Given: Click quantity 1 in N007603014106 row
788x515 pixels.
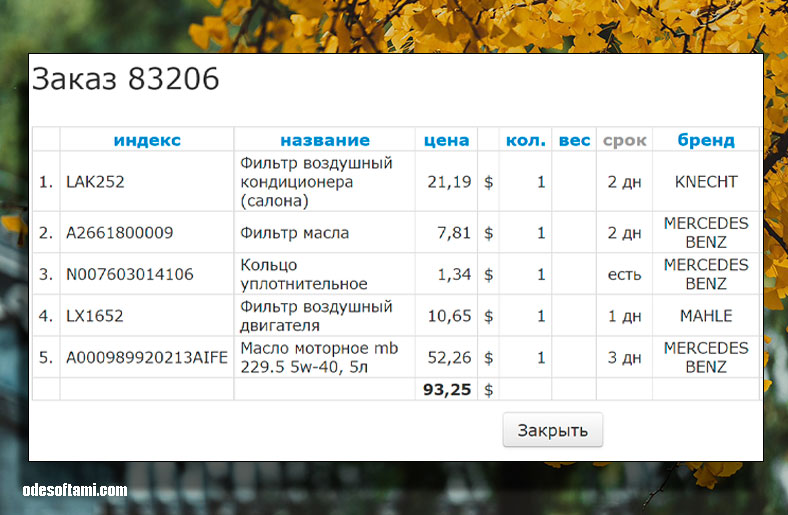Looking at the screenshot, I should (541, 274).
